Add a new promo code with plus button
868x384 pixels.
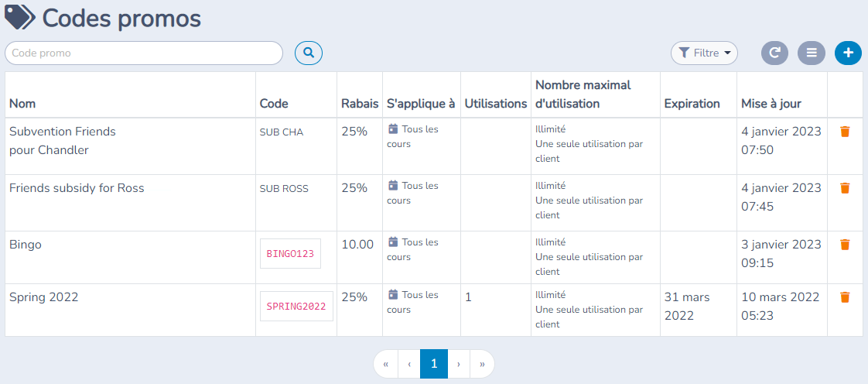[848, 53]
